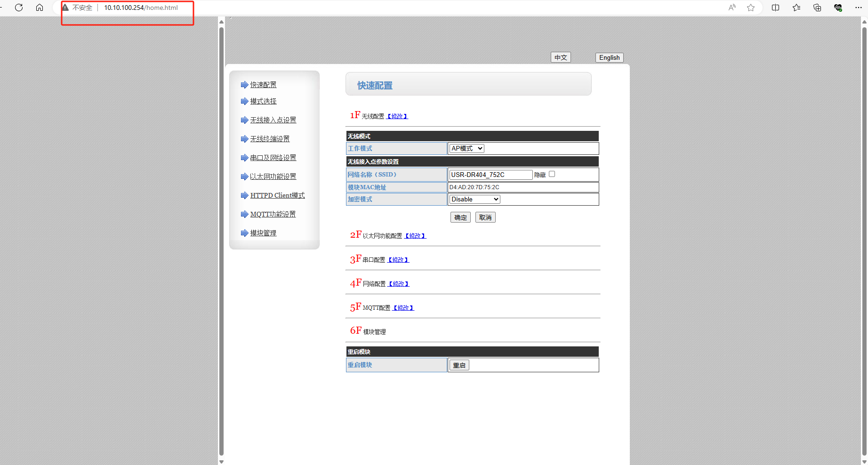Click the browser home icon
Image resolution: width=868 pixels, height=465 pixels.
[40, 8]
